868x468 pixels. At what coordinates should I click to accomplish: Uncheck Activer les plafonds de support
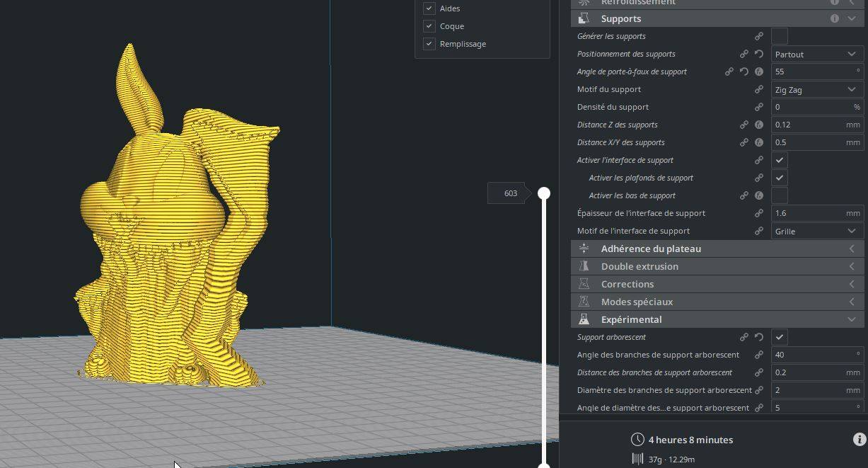pyautogui.click(x=780, y=178)
